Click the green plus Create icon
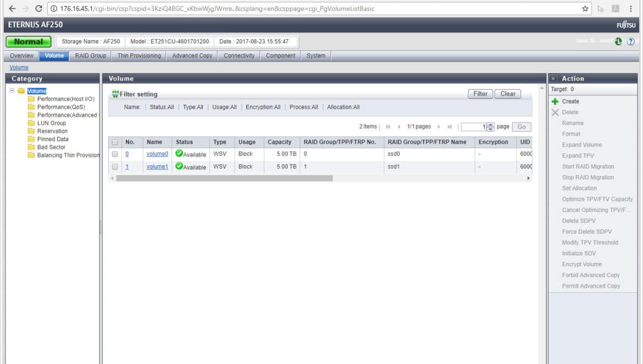The height and width of the screenshot is (364, 643). point(555,102)
